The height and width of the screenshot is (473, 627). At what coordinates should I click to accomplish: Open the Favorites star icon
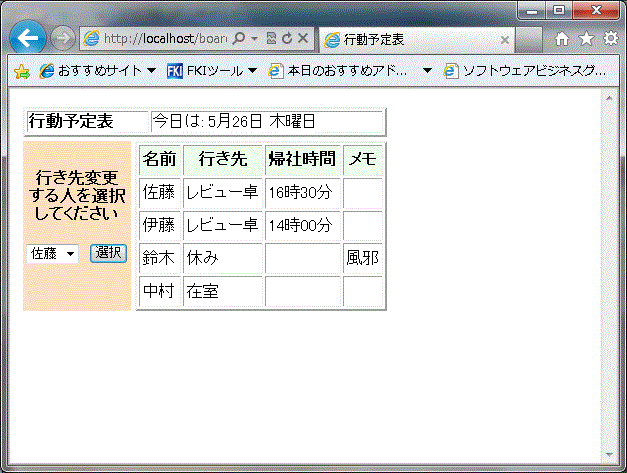586,38
